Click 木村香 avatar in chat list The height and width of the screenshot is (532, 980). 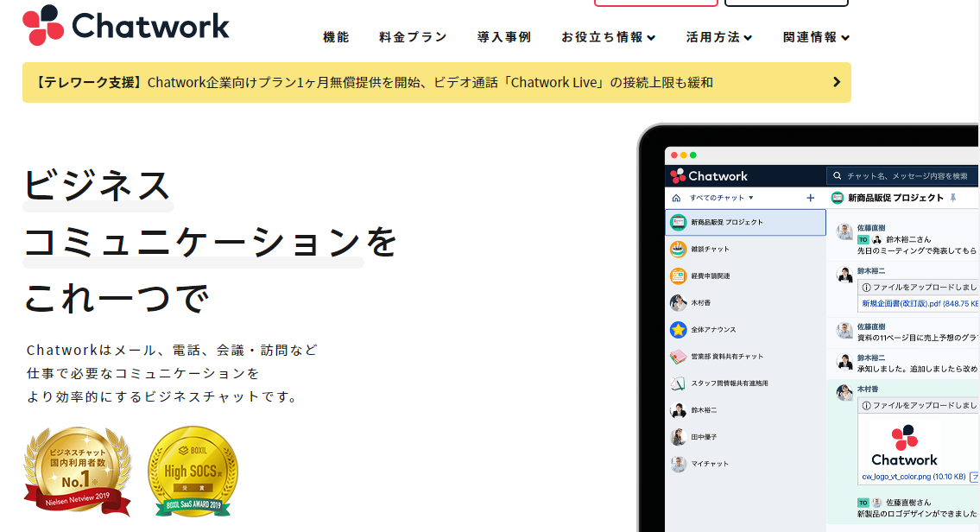(678, 302)
